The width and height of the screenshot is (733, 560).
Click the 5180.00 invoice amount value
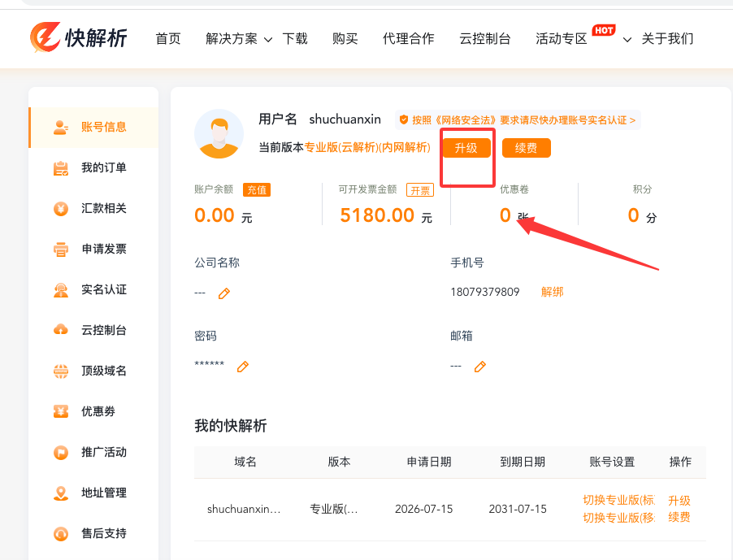[377, 215]
